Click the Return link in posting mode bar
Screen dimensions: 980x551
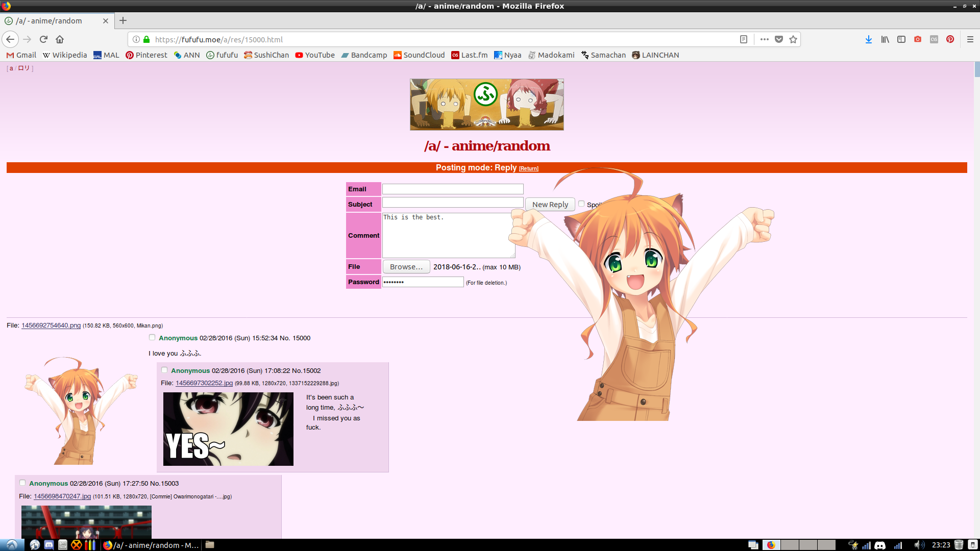click(x=529, y=168)
